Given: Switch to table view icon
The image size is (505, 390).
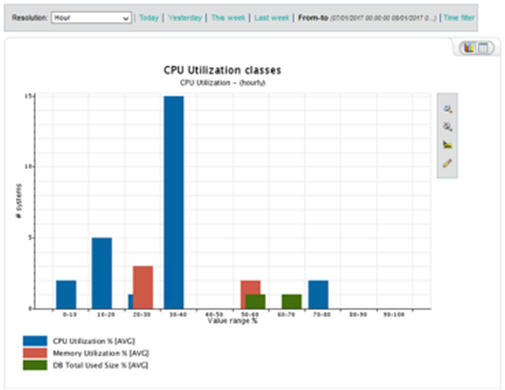Looking at the screenshot, I should [483, 48].
